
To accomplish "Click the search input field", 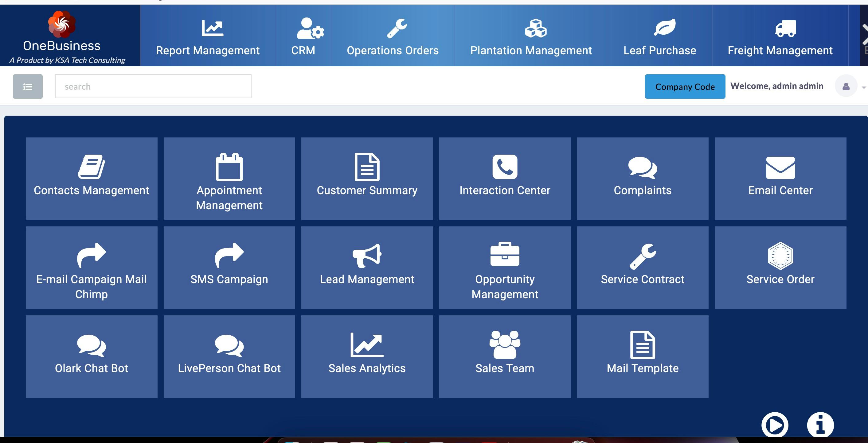I will pyautogui.click(x=153, y=87).
